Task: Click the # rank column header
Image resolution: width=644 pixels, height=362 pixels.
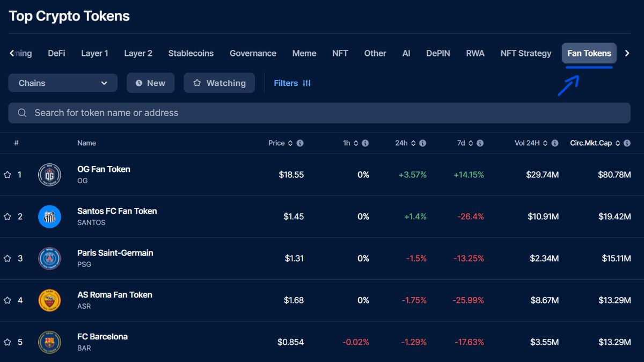Action: pos(17,143)
